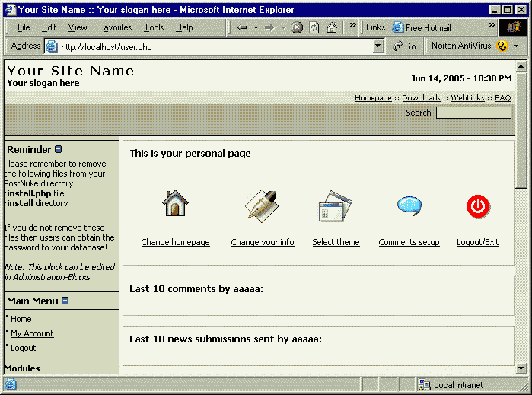The width and height of the screenshot is (532, 395).
Task: Open the address bar dropdown arrow
Action: tap(378, 46)
